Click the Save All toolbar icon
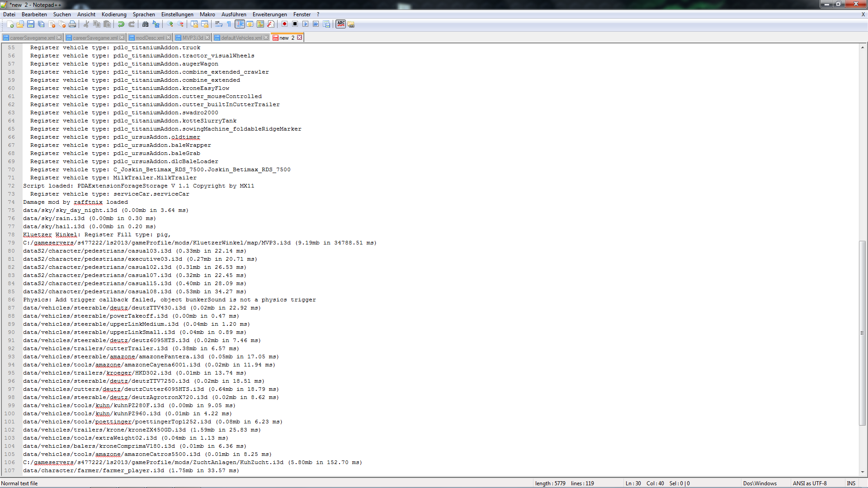 (41, 24)
